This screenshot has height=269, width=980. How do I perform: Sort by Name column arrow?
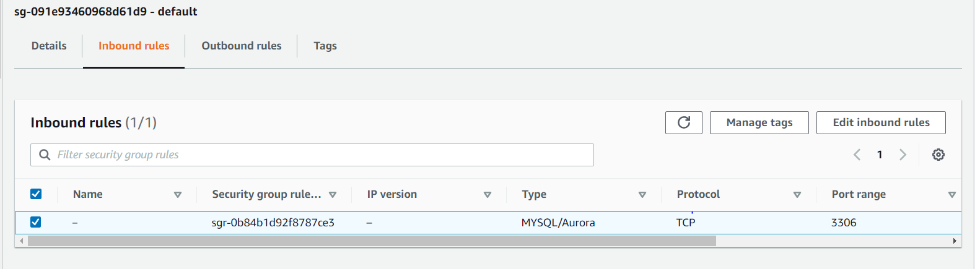(178, 195)
